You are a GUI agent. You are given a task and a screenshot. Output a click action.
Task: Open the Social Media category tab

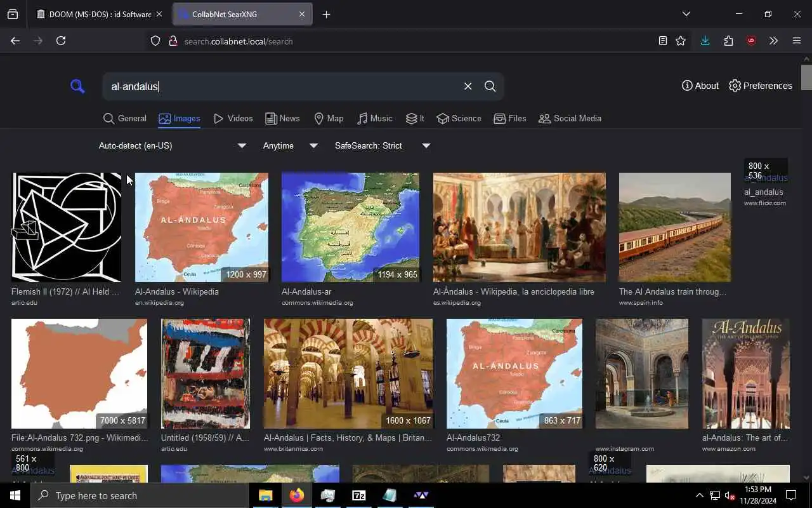pyautogui.click(x=570, y=118)
